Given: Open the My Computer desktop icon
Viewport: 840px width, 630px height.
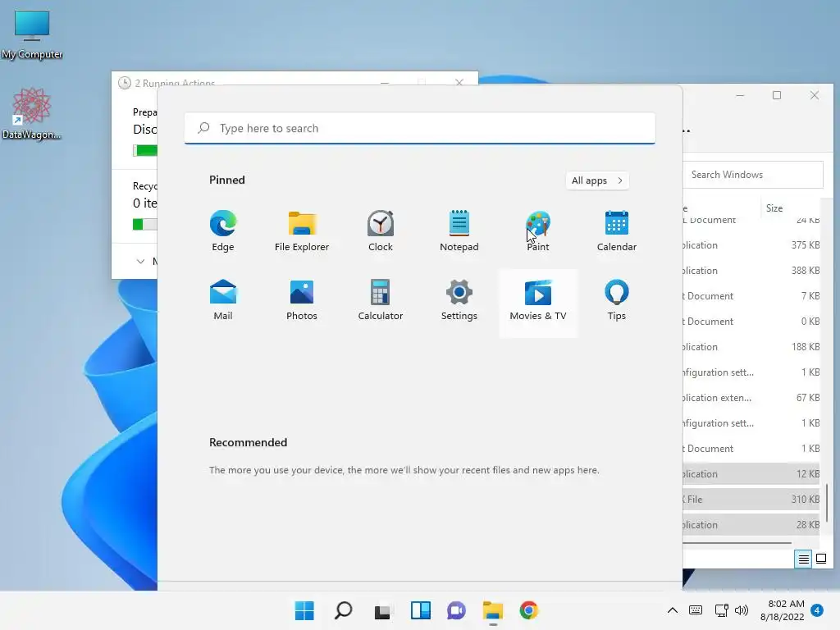Looking at the screenshot, I should click(32, 34).
